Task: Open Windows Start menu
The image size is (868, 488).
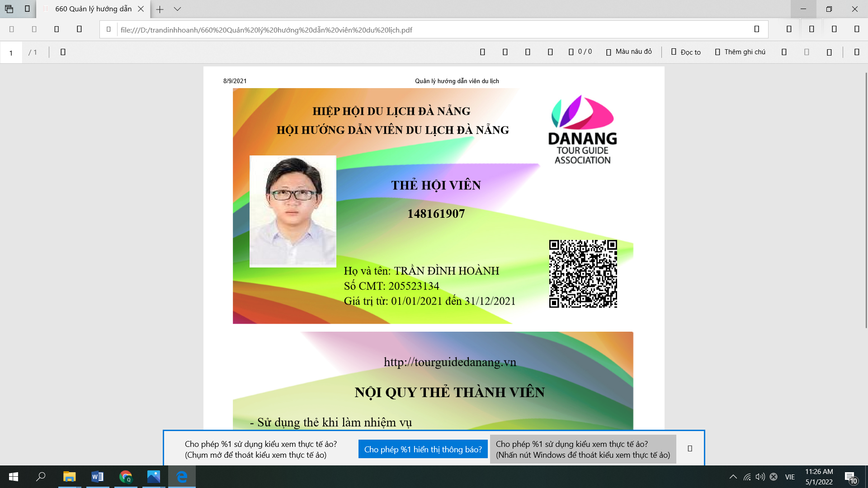Action: point(14,477)
